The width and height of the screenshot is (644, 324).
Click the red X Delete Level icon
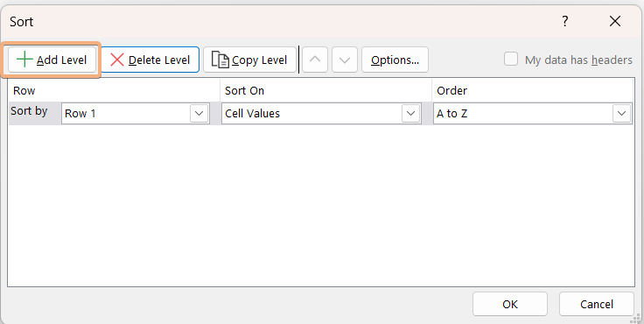[117, 60]
